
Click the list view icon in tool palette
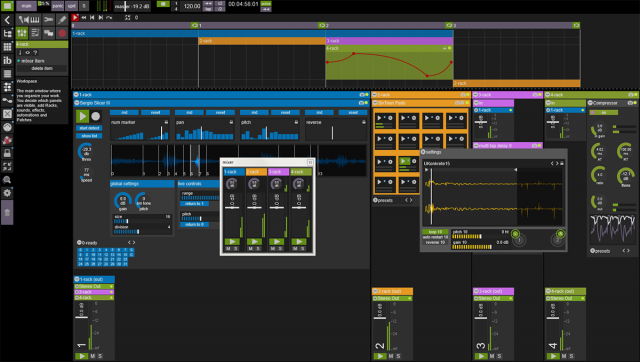tap(35, 33)
